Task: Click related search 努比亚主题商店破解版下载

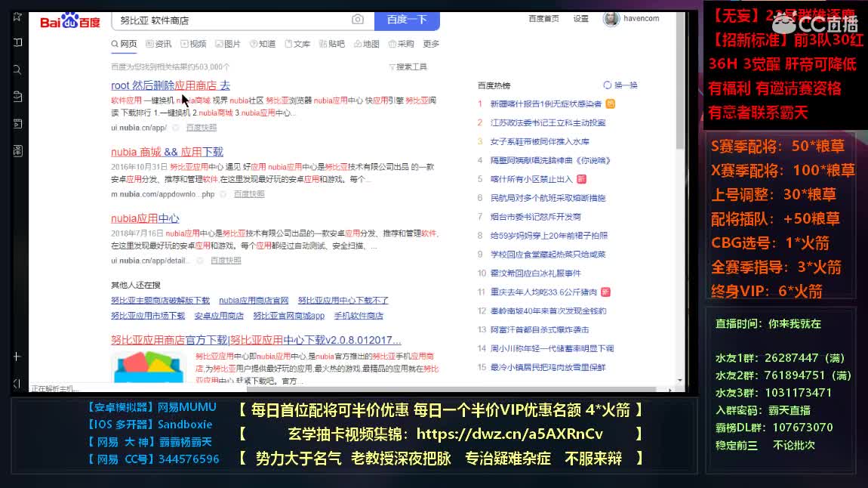Action: [160, 300]
